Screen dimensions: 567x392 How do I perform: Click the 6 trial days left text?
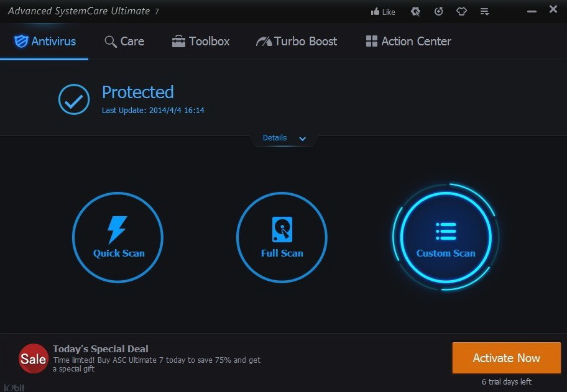click(507, 381)
